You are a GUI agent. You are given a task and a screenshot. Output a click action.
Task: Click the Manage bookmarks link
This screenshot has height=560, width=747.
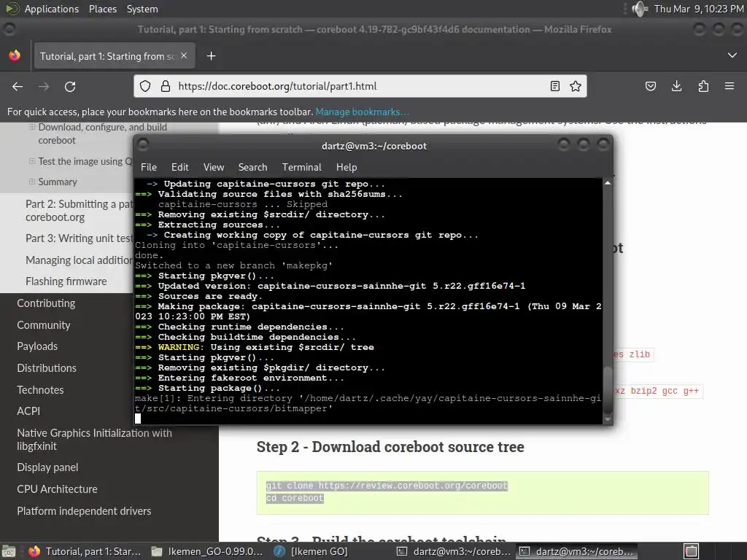pos(361,112)
